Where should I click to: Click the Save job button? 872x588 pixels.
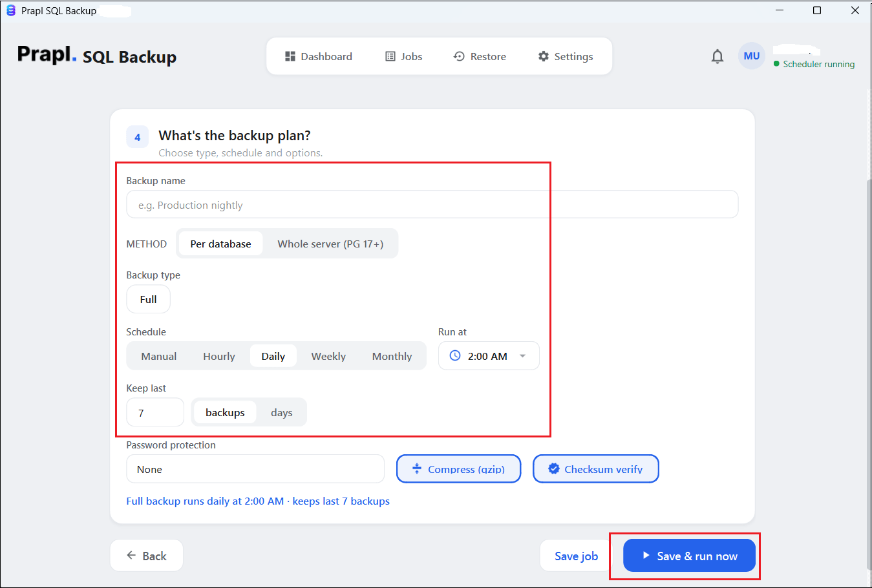click(576, 556)
